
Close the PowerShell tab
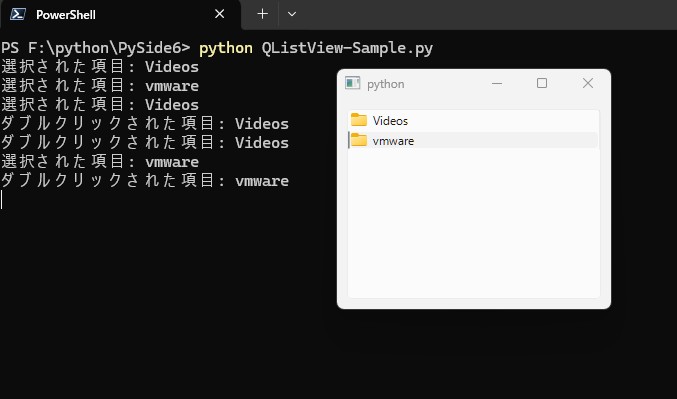coord(219,14)
